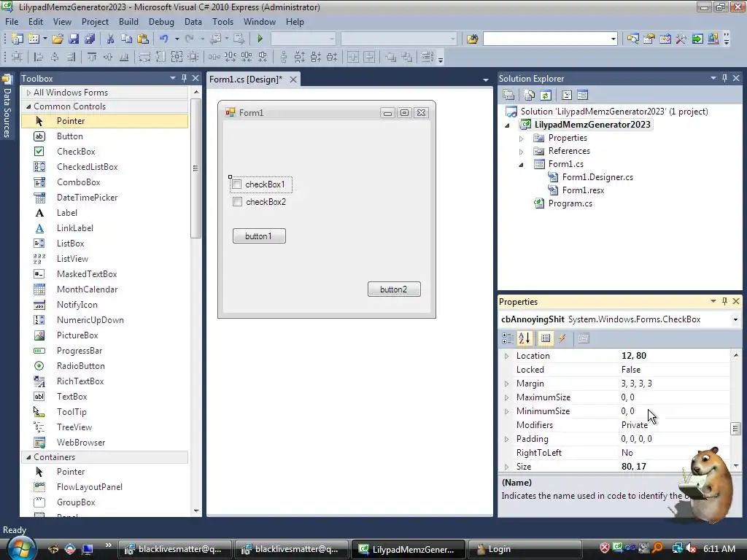Image resolution: width=747 pixels, height=560 pixels.
Task: Open the Build menu
Action: coord(128,22)
